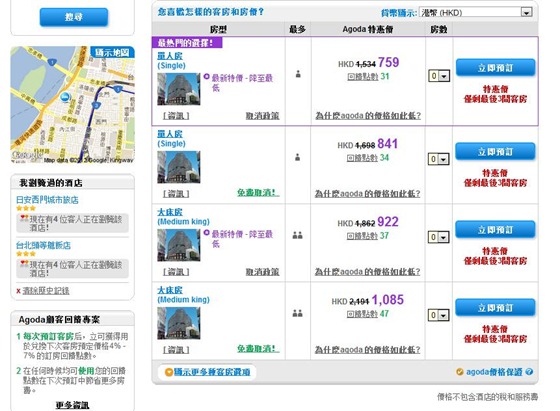Click 回饋點數 reward points link beside 37

362,236
